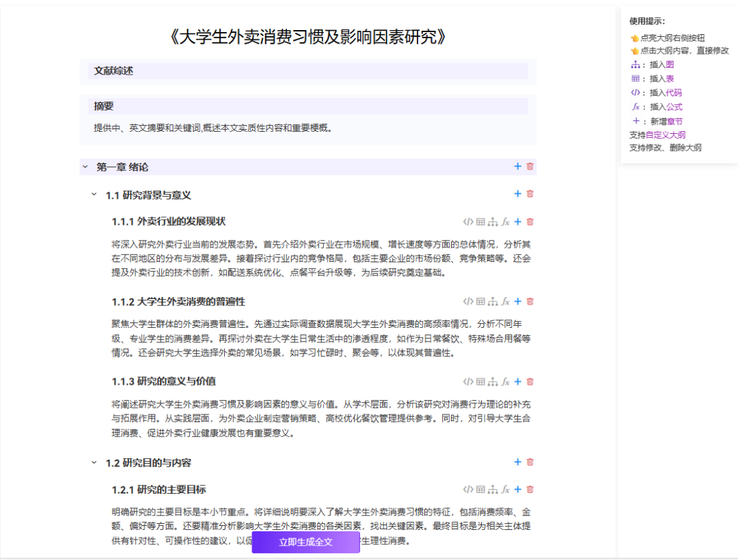Collapse the 第一章 绪论 chapter
This screenshot has width=738, height=560.
(85, 167)
